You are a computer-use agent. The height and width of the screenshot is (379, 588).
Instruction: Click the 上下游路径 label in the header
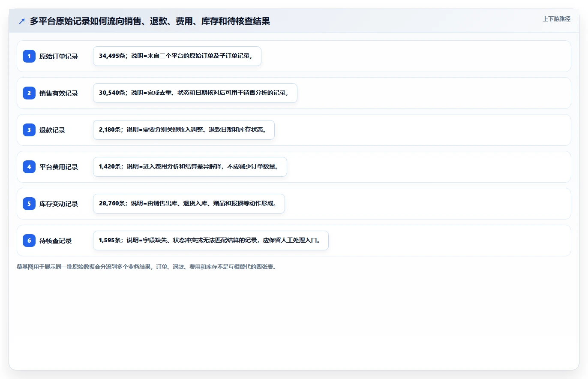click(x=556, y=19)
